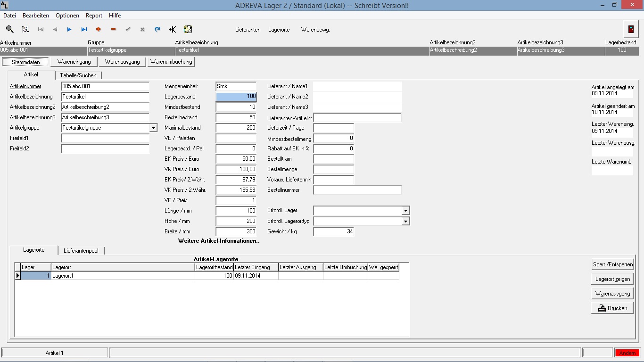Click the Wareneingang button
This screenshot has width=644, height=362.
point(74,62)
